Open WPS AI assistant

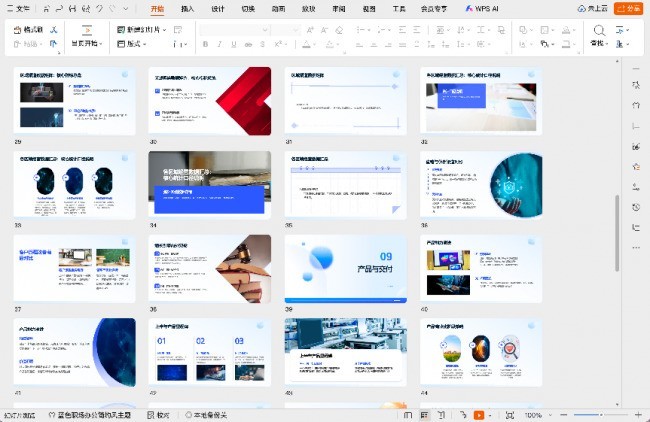coord(481,8)
